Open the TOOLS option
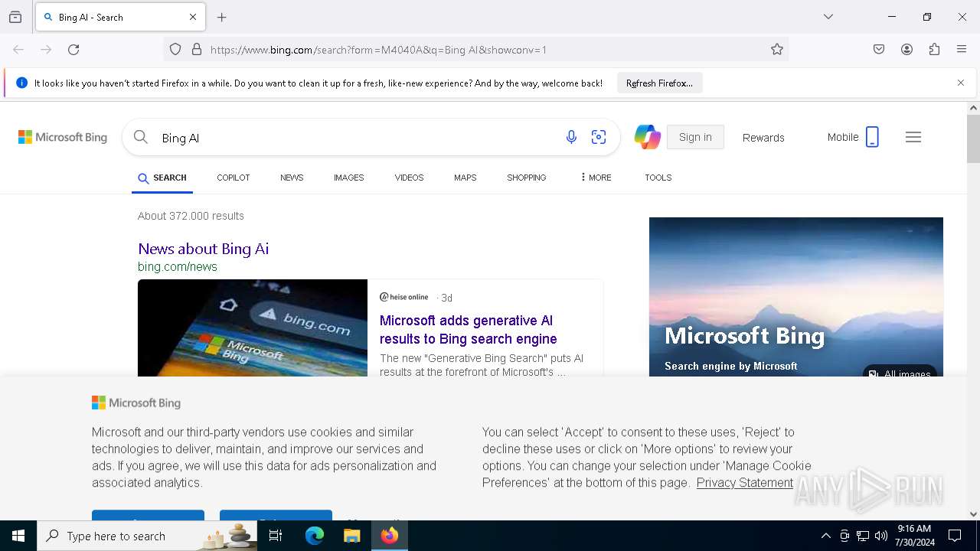 click(x=658, y=178)
